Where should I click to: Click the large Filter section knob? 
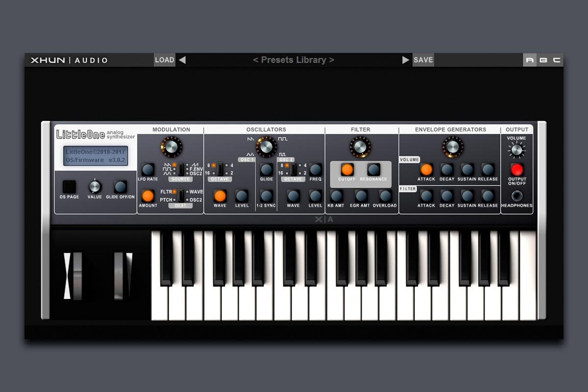click(360, 147)
